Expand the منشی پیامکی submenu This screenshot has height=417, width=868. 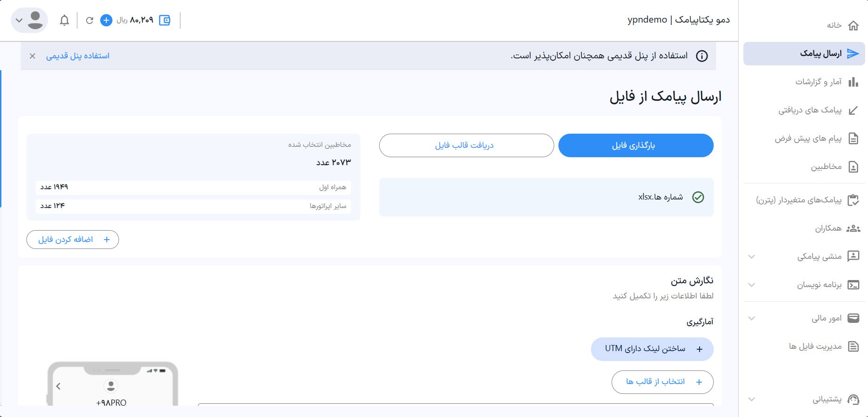(752, 257)
